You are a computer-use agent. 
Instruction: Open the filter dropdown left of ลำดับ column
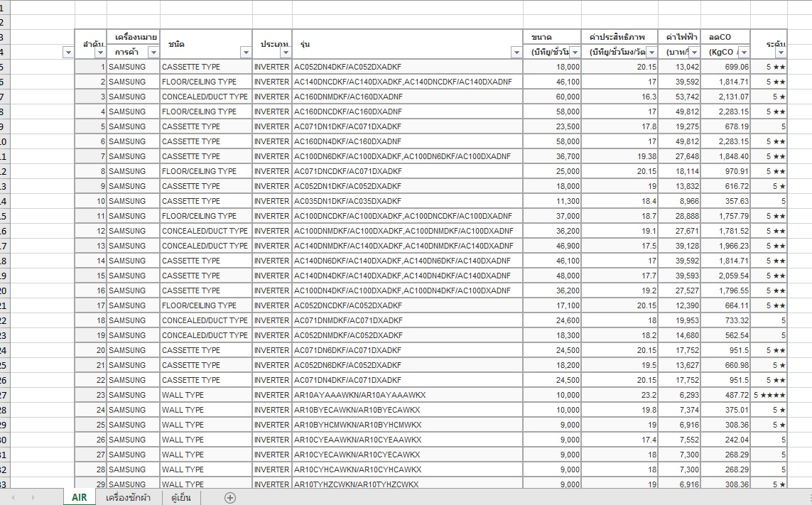pyautogui.click(x=67, y=53)
